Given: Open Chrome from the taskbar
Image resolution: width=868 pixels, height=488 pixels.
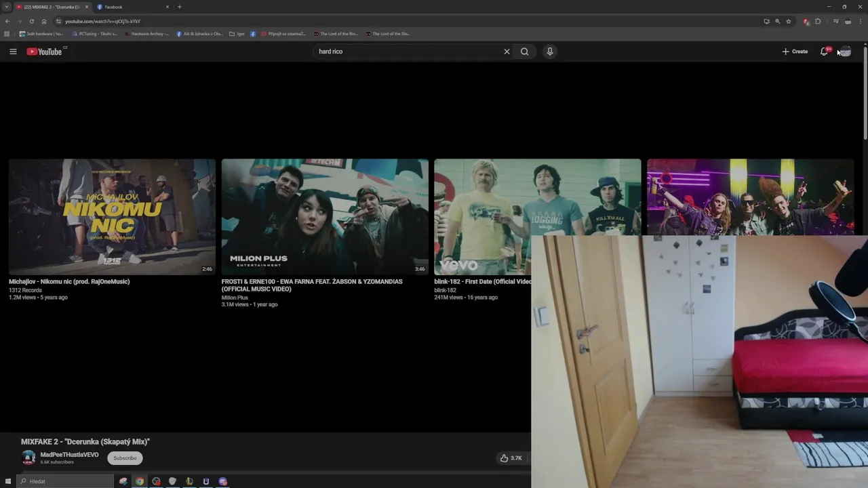Looking at the screenshot, I should pyautogui.click(x=140, y=481).
